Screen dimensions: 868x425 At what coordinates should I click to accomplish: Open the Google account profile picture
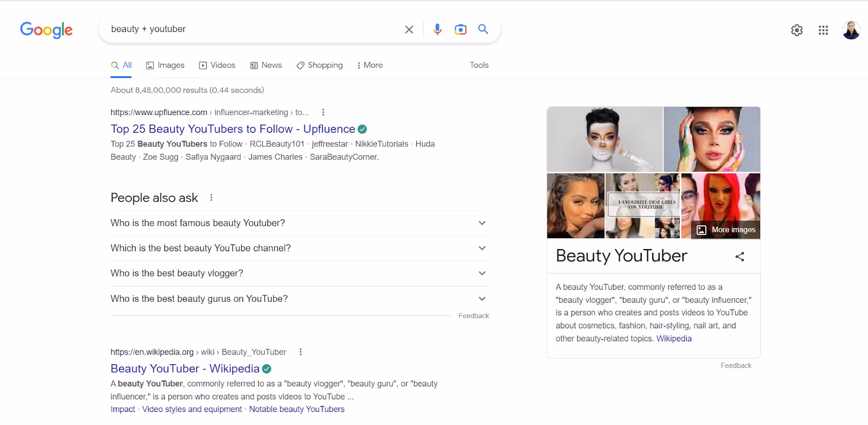[x=851, y=30]
